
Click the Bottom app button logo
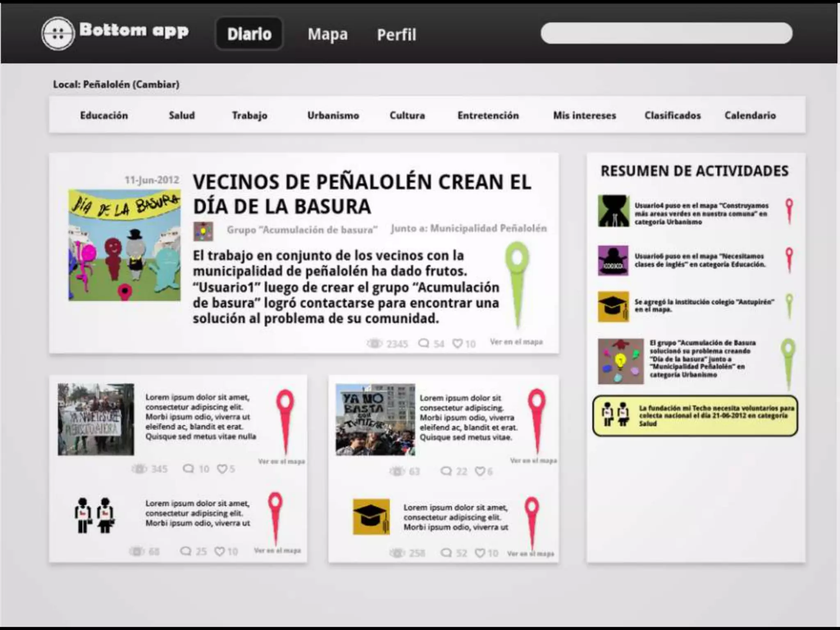tap(58, 33)
